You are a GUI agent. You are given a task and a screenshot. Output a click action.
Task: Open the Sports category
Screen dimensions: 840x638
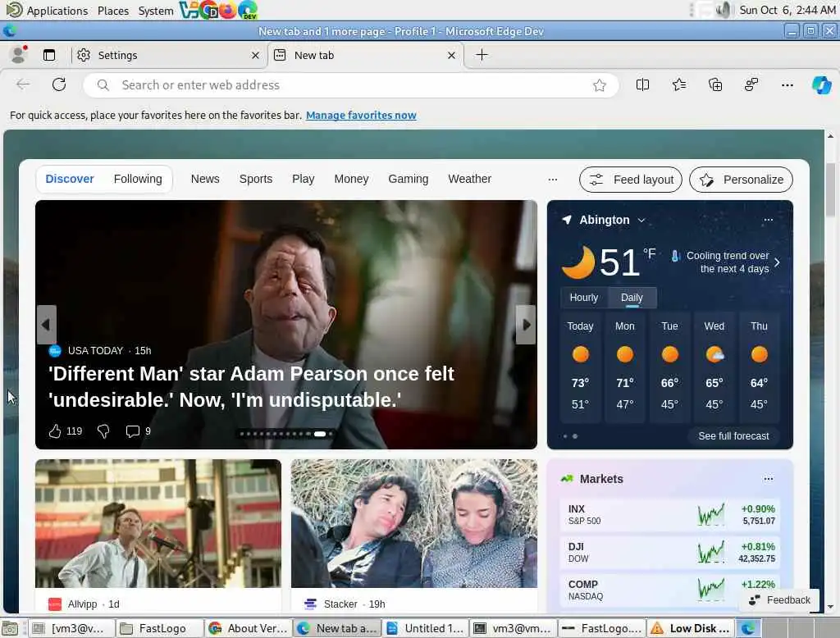[x=256, y=179]
